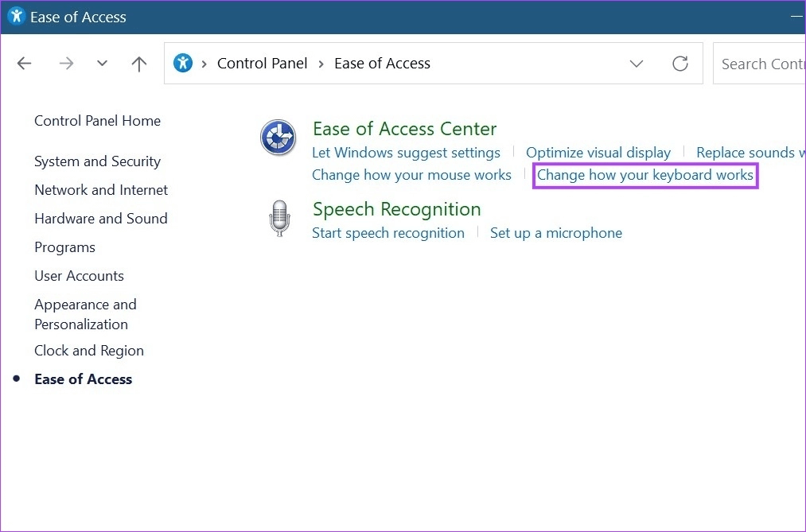Start speech recognition
Image resolution: width=806 pixels, height=532 pixels.
388,232
